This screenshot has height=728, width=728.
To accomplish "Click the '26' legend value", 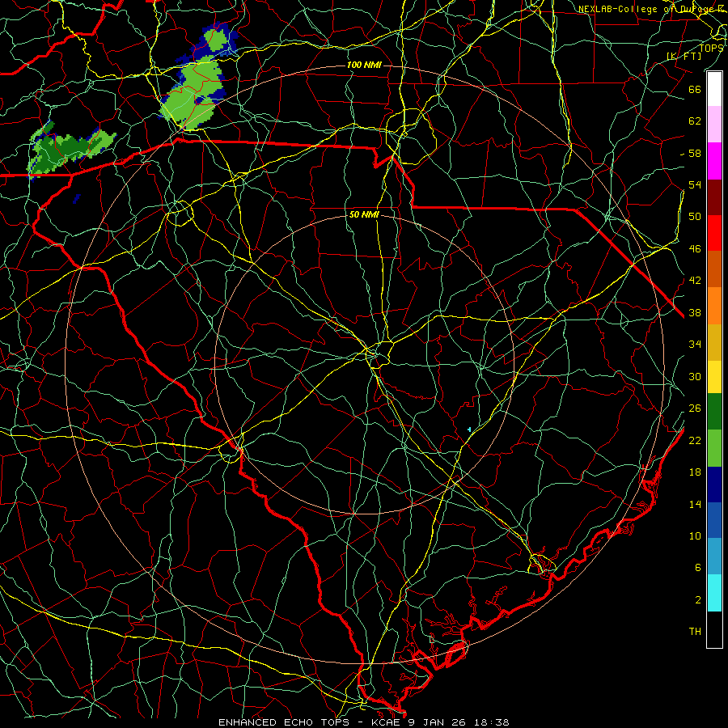I will tap(695, 408).
